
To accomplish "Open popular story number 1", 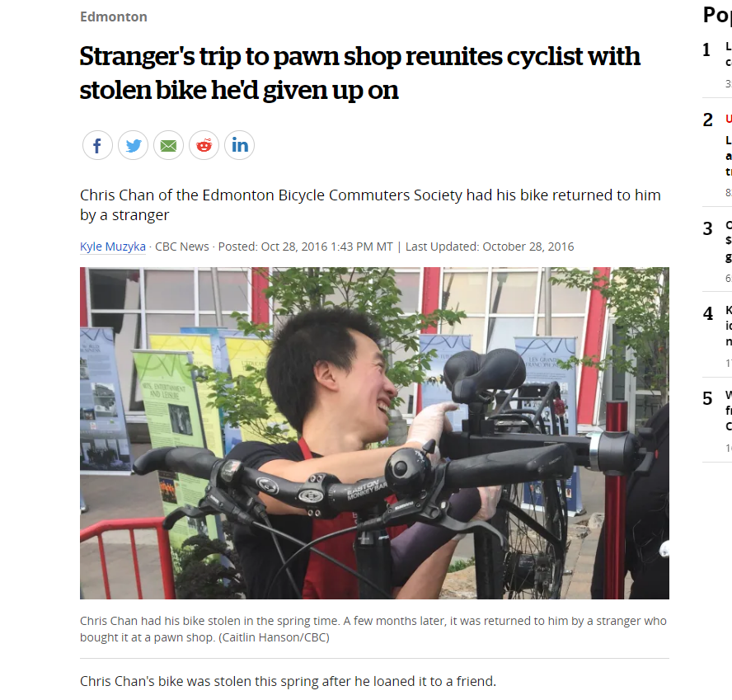I will point(717,63).
